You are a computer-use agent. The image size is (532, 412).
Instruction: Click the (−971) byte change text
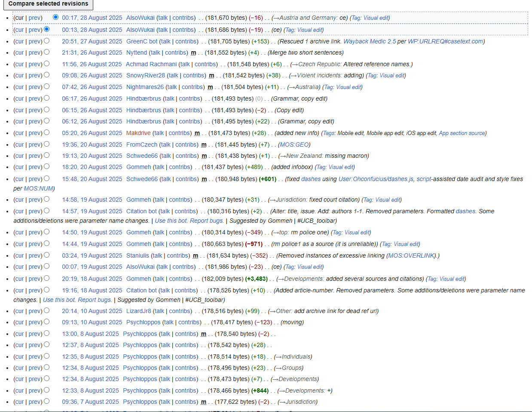(x=254, y=244)
